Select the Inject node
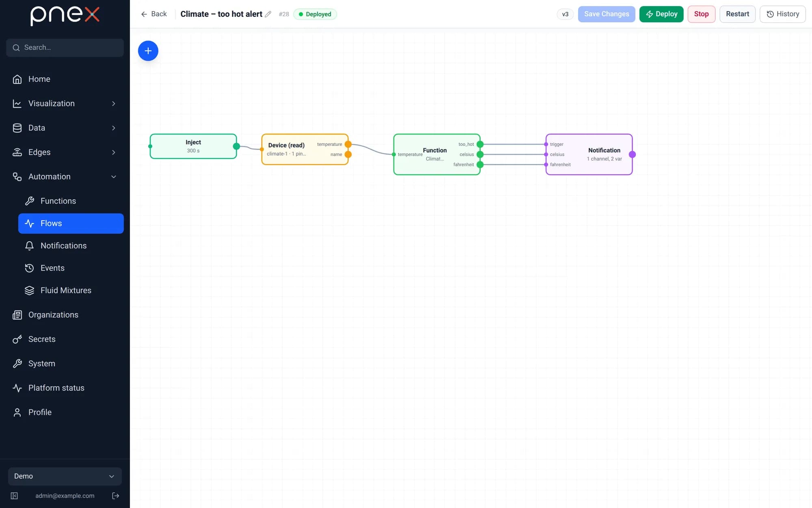812x508 pixels. pos(193,146)
